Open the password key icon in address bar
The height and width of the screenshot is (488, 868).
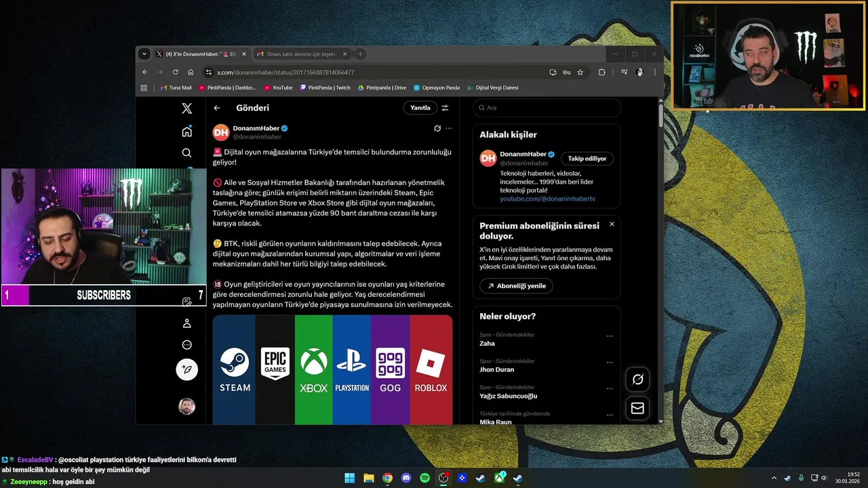(567, 72)
